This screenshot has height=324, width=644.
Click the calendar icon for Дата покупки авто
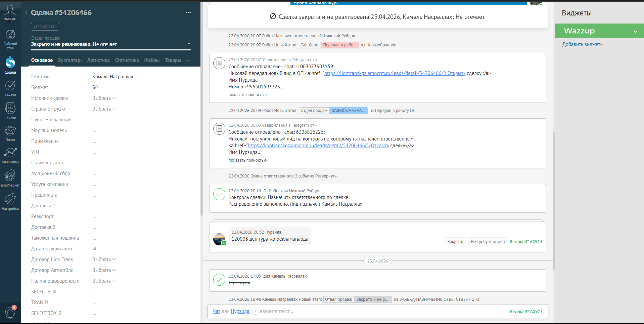click(x=94, y=248)
